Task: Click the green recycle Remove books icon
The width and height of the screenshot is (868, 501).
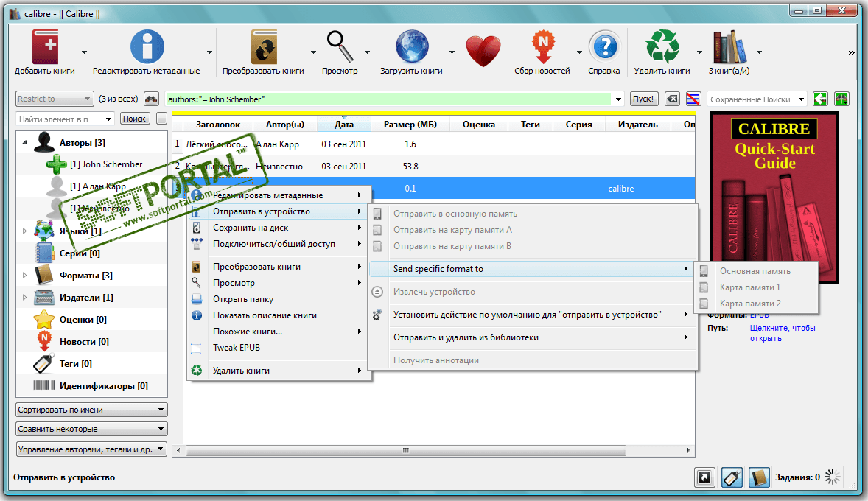Action: 661,47
